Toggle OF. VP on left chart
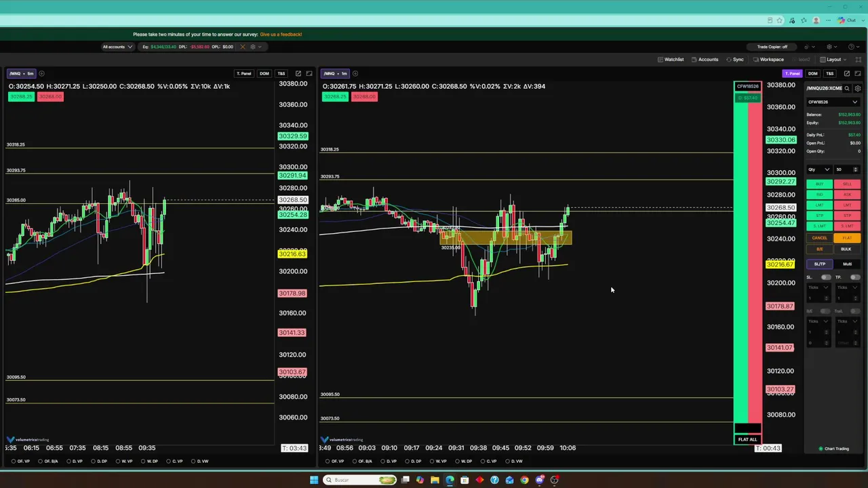Viewport: 868px width, 488px height. coord(20,461)
